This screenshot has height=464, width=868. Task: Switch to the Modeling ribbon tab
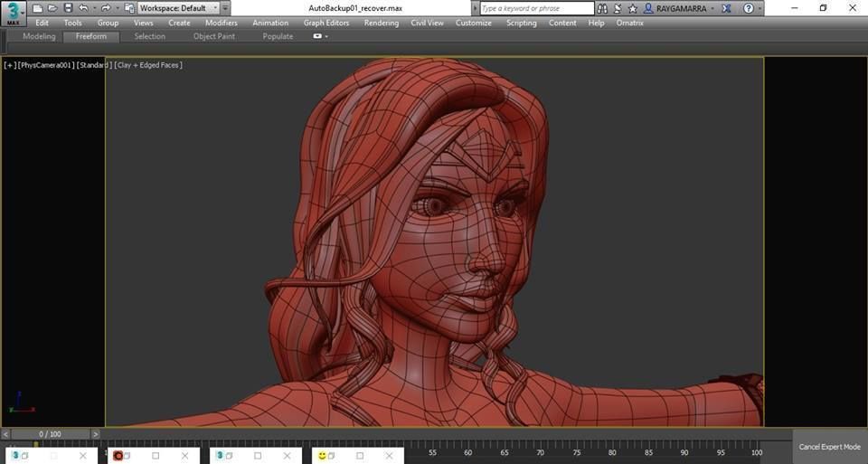pos(39,36)
